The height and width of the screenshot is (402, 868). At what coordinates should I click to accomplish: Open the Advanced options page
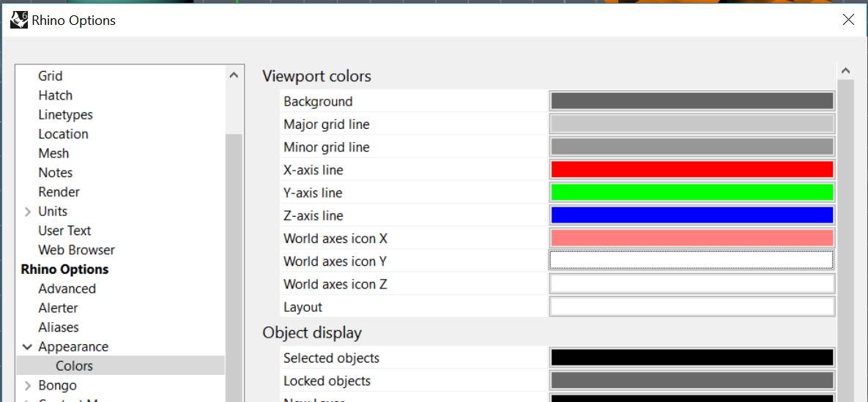pos(67,289)
